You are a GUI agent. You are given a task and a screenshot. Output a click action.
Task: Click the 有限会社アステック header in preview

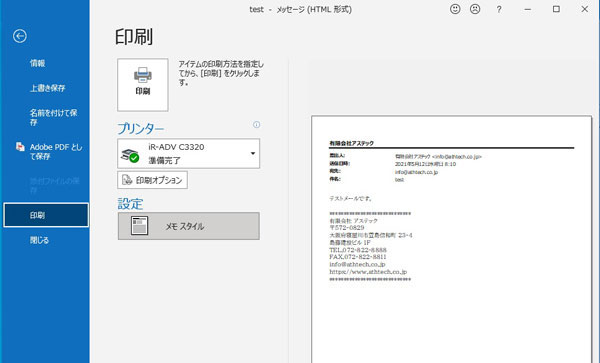click(x=352, y=143)
